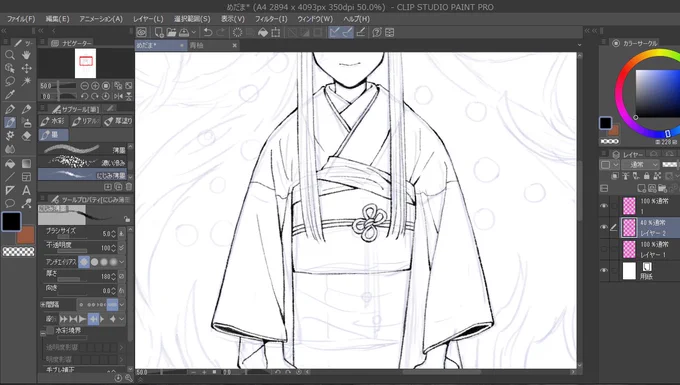Select the ruler tool
Image resolution: width=680 pixels, height=385 pixels.
coord(10,190)
